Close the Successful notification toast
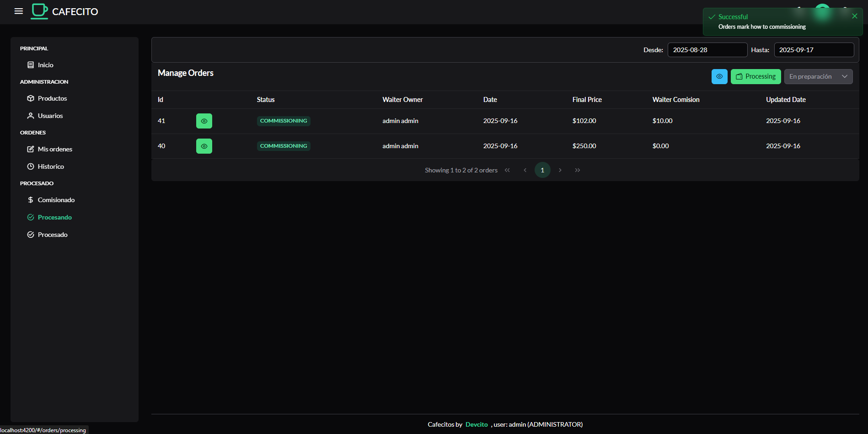 (x=854, y=16)
